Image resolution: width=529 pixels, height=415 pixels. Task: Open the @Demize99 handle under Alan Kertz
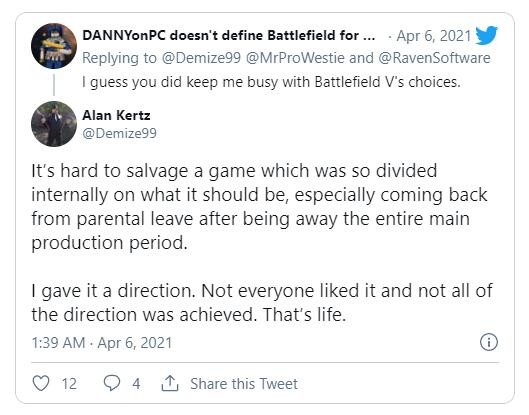coord(119,133)
